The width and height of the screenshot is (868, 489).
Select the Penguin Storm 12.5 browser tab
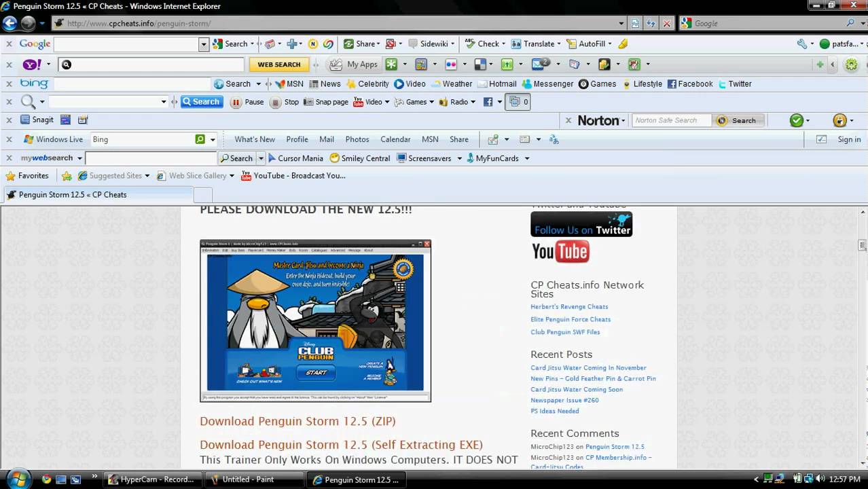[98, 195]
